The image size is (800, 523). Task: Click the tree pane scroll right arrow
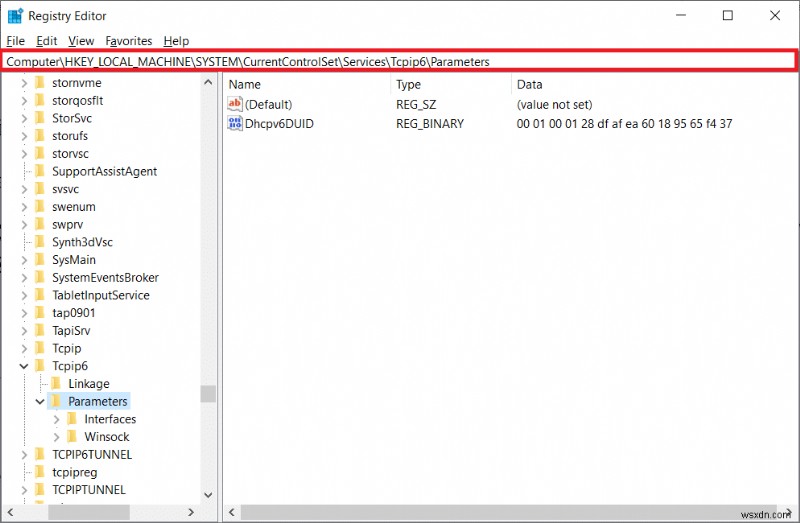(190, 512)
